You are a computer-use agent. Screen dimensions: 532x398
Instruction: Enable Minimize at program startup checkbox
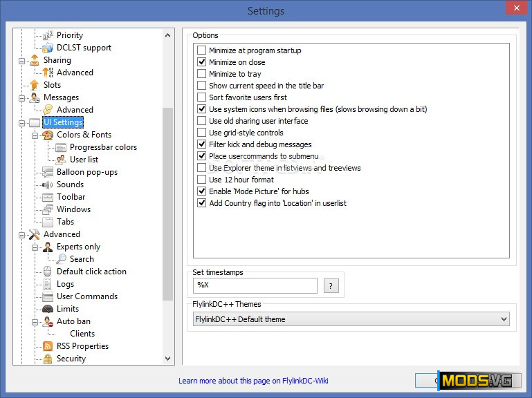point(202,50)
